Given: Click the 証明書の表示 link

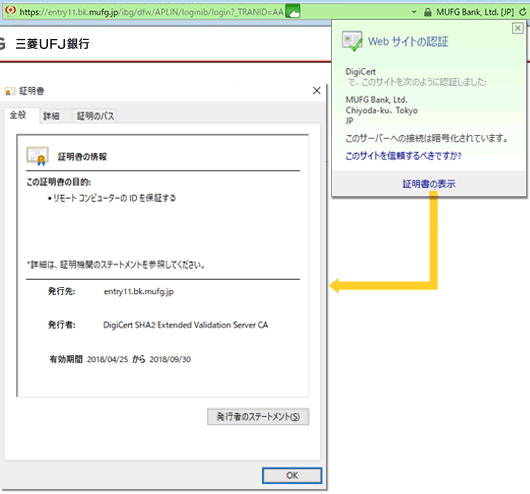Looking at the screenshot, I should click(x=429, y=184).
